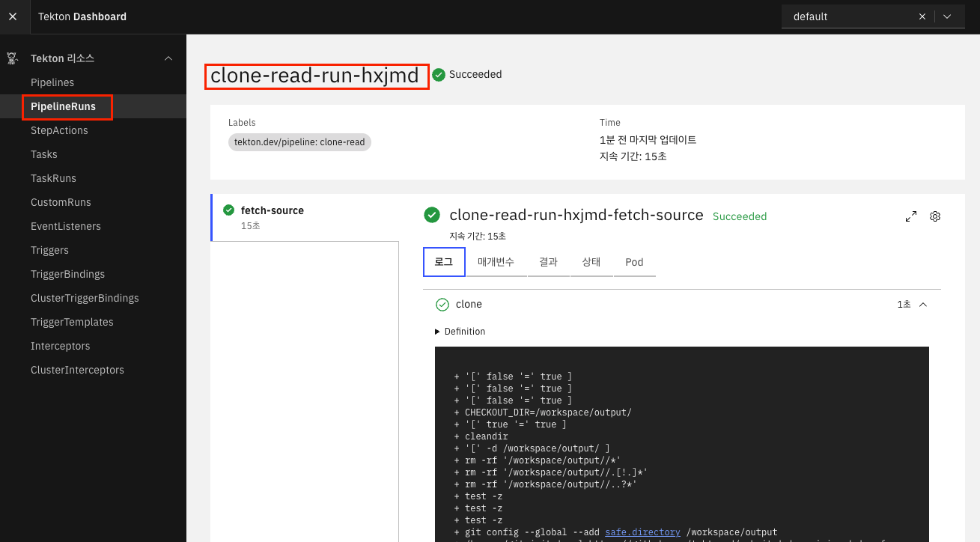Screen dimensions: 980x542
Task: Open Interceptors in sidebar
Action: pos(60,346)
